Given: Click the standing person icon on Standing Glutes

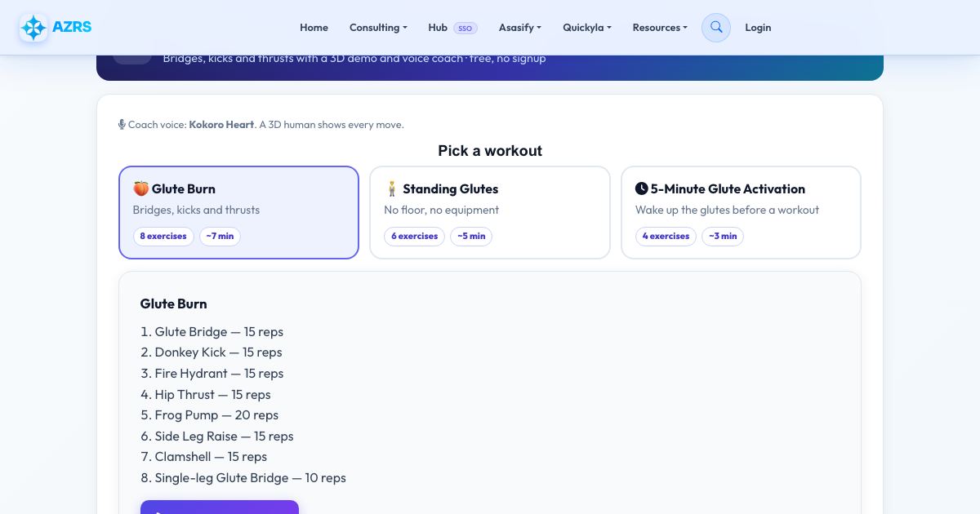Looking at the screenshot, I should (392, 188).
